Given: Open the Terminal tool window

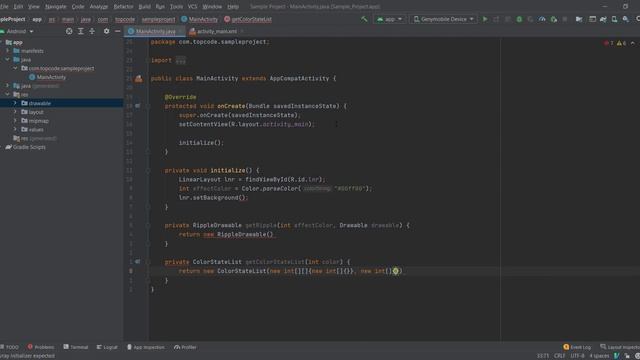Looking at the screenshot, I should pyautogui.click(x=76, y=347).
